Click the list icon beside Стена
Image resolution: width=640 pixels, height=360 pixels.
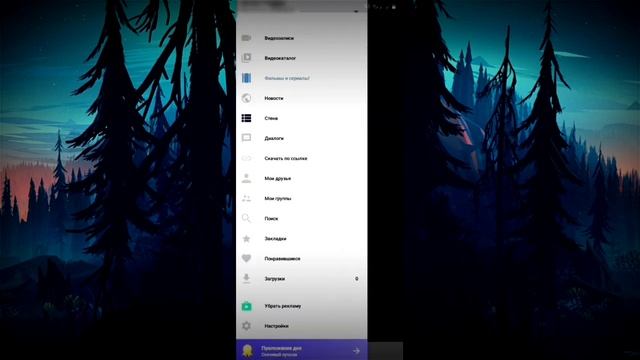click(x=246, y=118)
